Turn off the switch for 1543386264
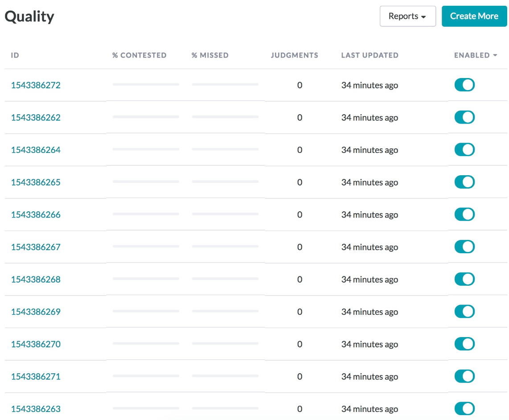 pos(464,149)
